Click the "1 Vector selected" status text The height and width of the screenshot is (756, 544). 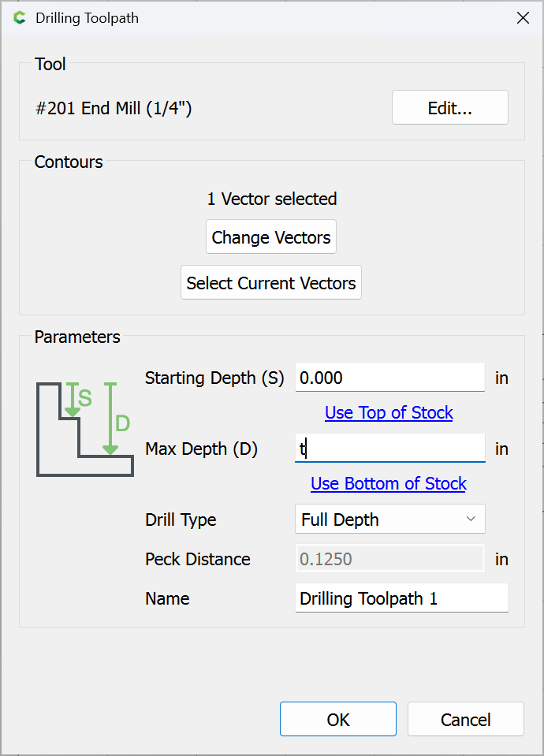pyautogui.click(x=271, y=199)
